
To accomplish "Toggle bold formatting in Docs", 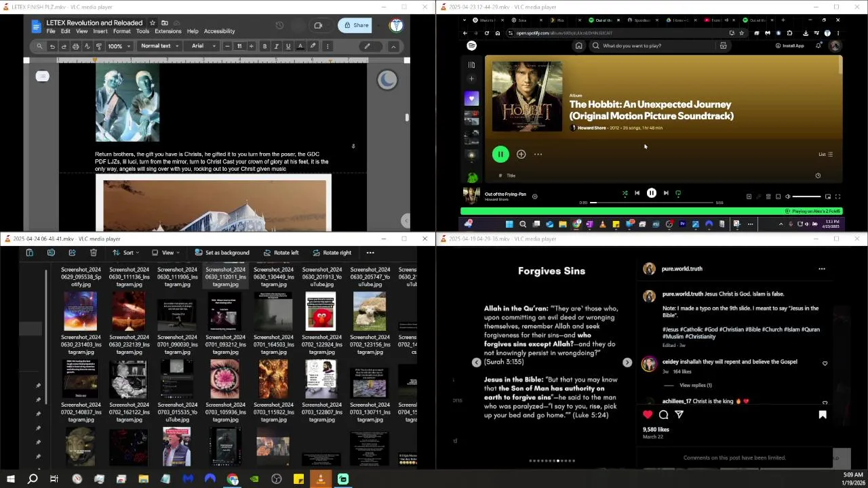I will pos(264,46).
